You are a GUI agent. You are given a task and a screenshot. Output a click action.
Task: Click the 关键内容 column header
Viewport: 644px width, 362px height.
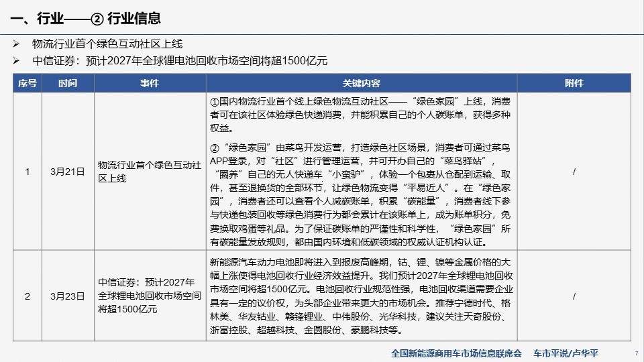362,83
